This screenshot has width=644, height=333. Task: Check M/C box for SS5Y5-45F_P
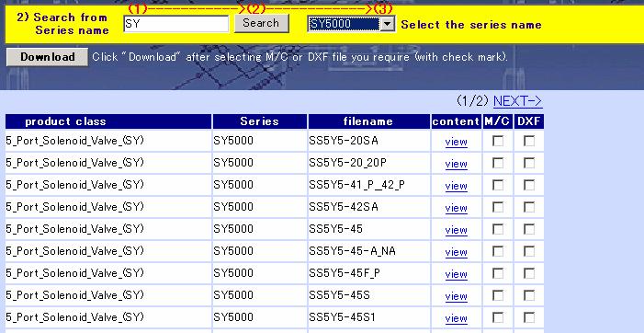tap(498, 273)
